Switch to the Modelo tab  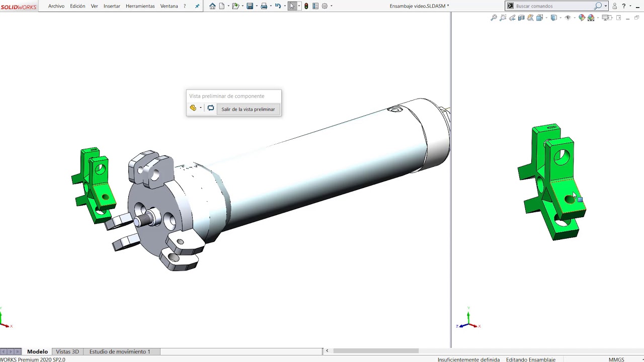[38, 351]
